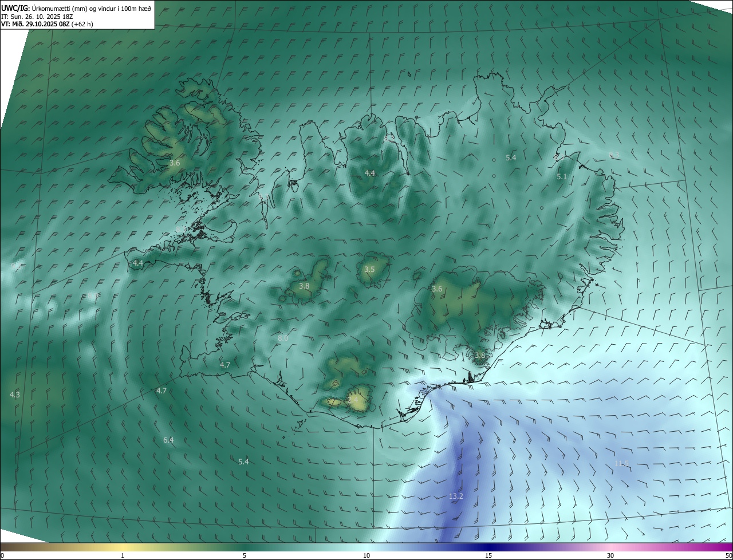733x560 pixels.
Task: Click the 8.0 value on the map
Action: pyautogui.click(x=283, y=338)
